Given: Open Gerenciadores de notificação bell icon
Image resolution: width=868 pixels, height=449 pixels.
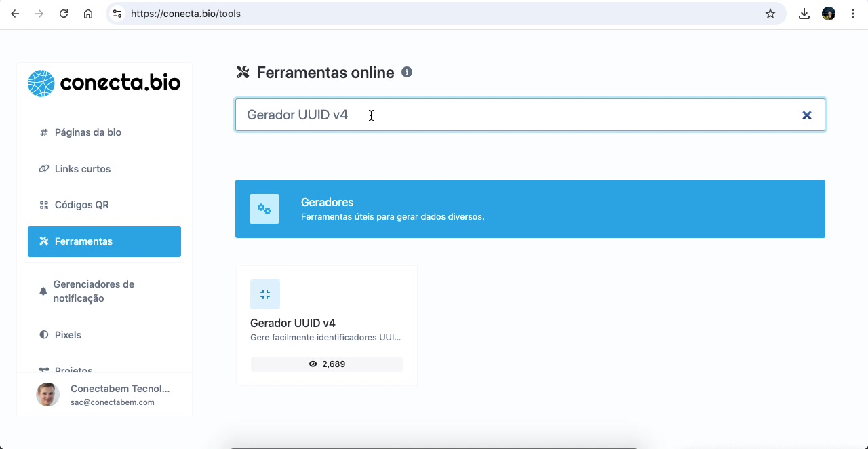Looking at the screenshot, I should click(43, 290).
